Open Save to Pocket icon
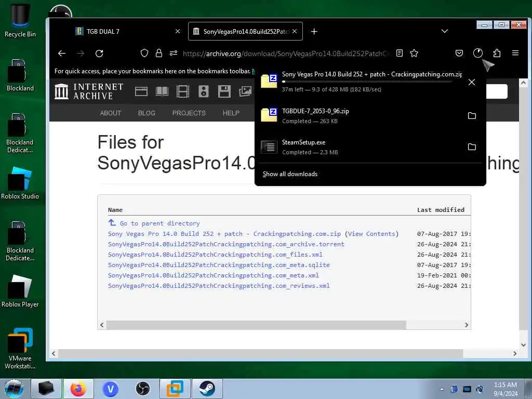 pyautogui.click(x=459, y=54)
